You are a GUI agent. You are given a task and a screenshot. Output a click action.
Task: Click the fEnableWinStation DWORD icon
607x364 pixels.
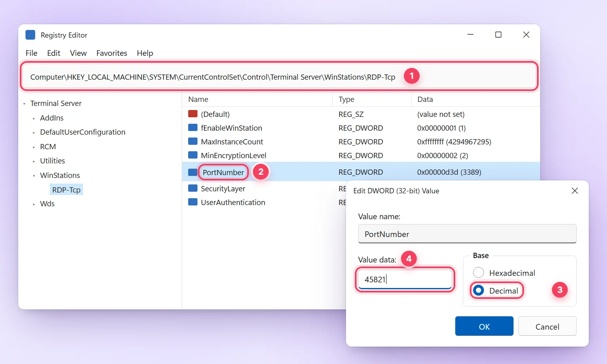click(193, 128)
